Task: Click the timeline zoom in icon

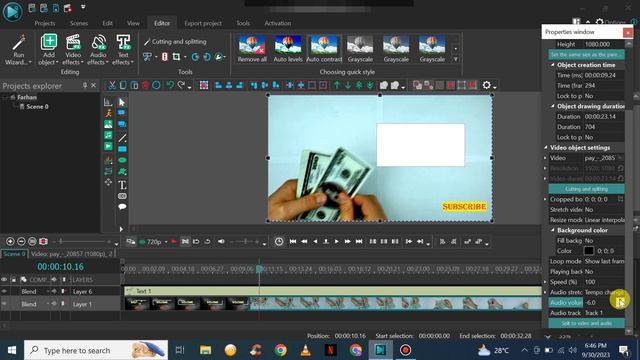Action: pos(10,242)
